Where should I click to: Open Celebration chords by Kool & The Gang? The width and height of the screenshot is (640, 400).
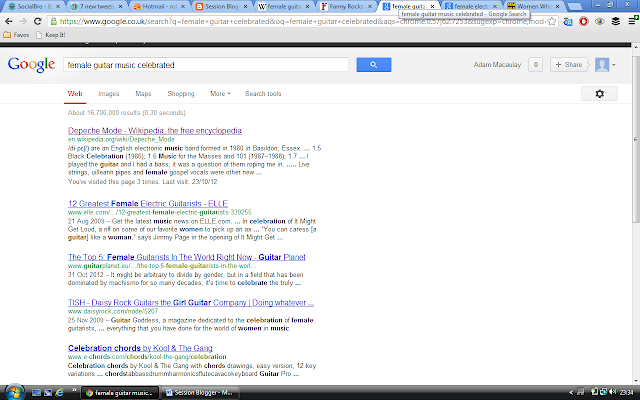coord(140,348)
